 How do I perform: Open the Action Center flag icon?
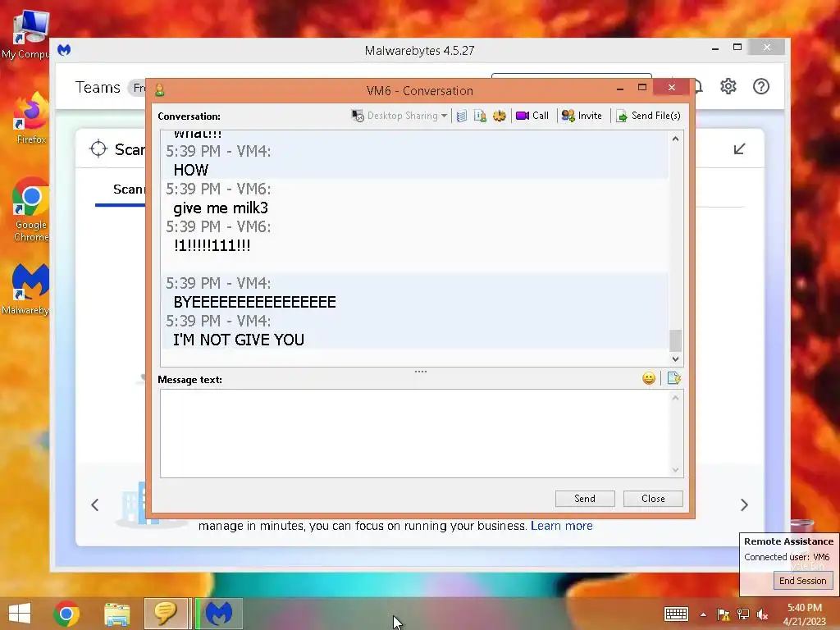(724, 614)
